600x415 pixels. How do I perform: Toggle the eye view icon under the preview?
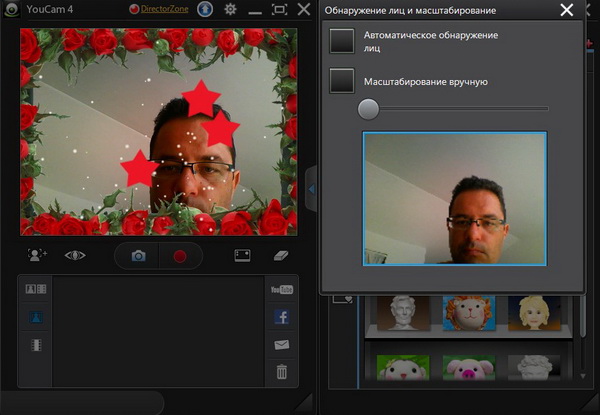click(x=76, y=255)
